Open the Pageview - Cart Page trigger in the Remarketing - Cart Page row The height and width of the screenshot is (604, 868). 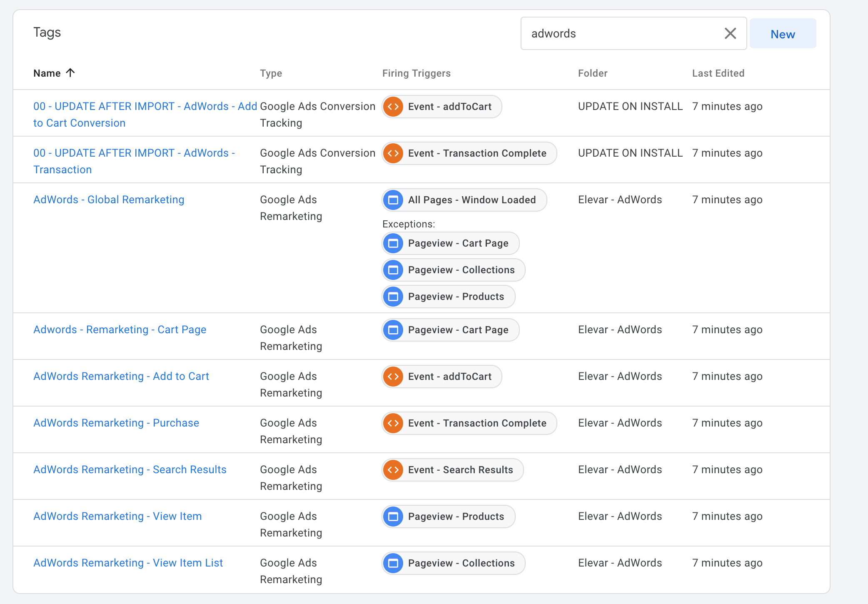(x=451, y=330)
